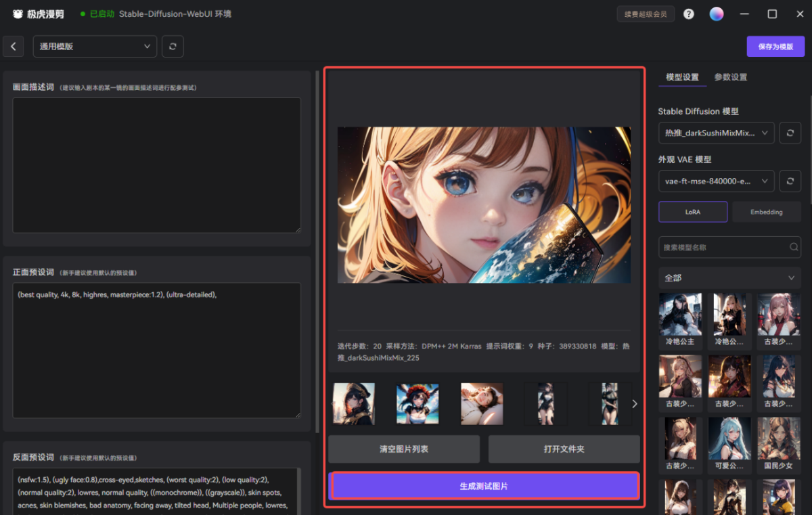The width and height of the screenshot is (812, 515).
Task: Click the search magnifier icon in model search
Action: point(794,248)
